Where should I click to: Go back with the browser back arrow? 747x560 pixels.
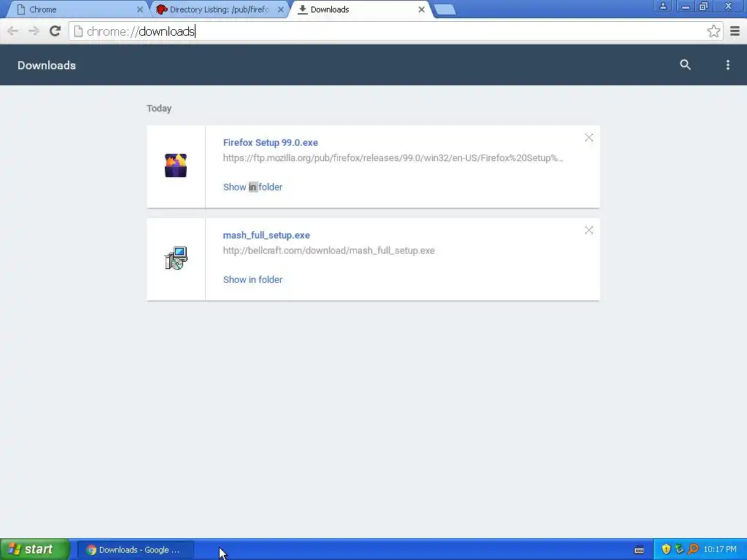click(x=13, y=31)
